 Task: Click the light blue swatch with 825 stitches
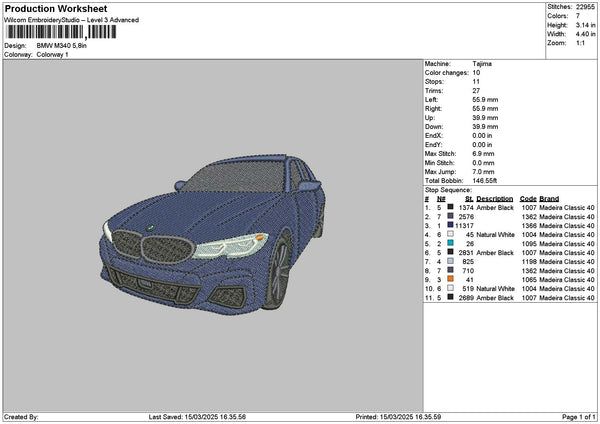(x=450, y=261)
